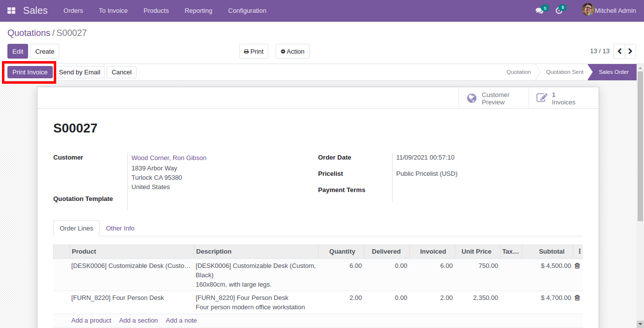The image size is (644, 328).
Task: Open the activities clock icon
Action: (x=559, y=10)
